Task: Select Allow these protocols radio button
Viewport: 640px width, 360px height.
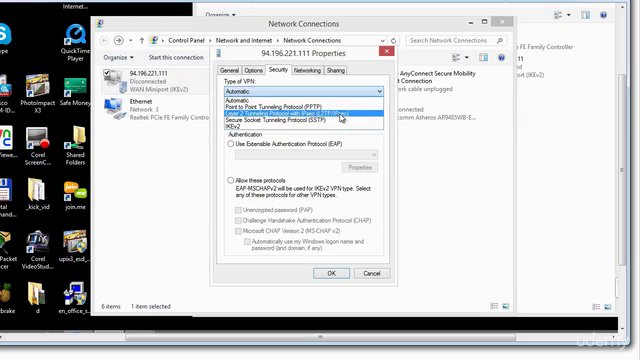Action: (x=231, y=180)
